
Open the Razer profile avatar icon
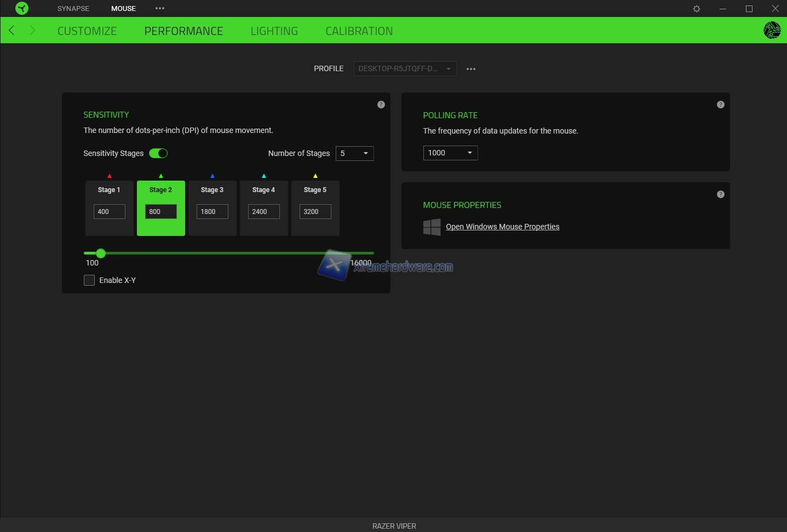pyautogui.click(x=772, y=30)
